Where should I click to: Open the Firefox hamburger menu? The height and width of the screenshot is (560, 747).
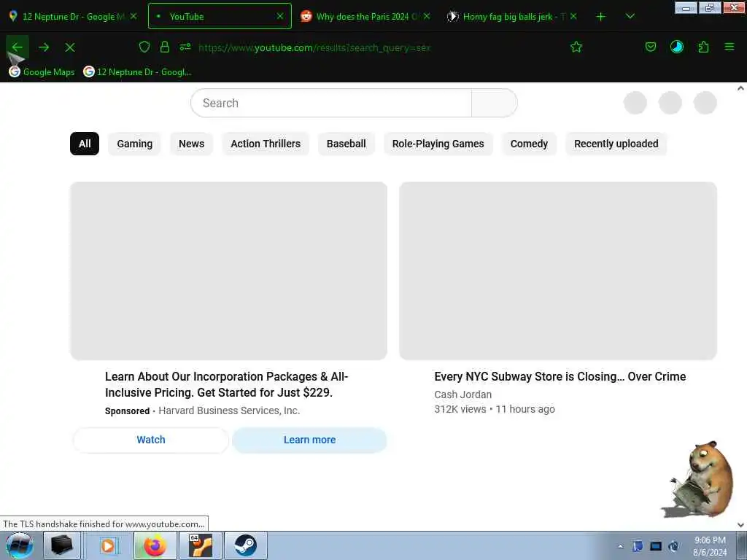[729, 47]
